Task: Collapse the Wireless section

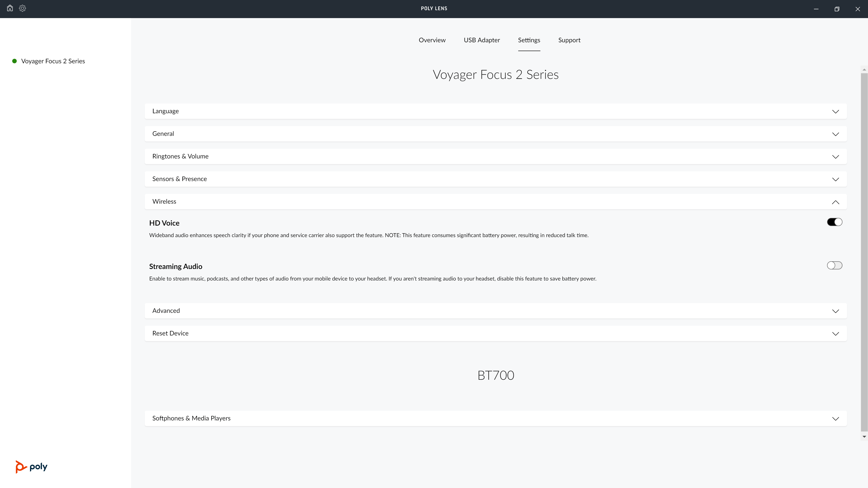Action: point(835,202)
